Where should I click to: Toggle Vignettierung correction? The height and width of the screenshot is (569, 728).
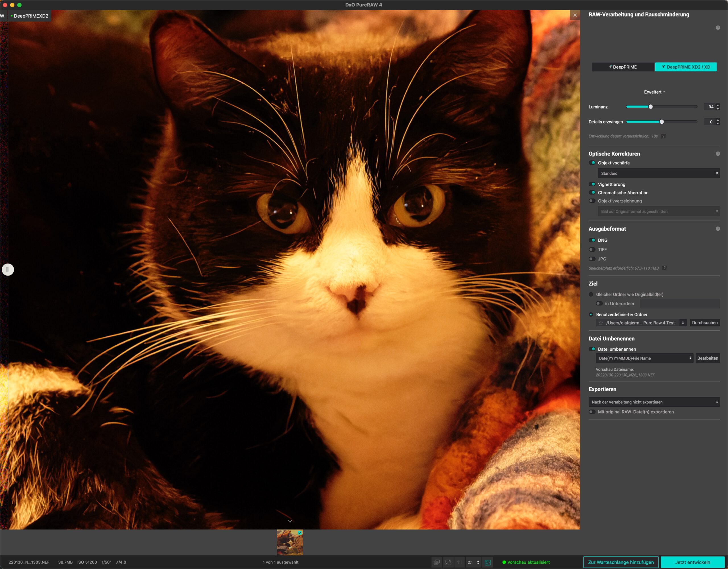(x=592, y=184)
